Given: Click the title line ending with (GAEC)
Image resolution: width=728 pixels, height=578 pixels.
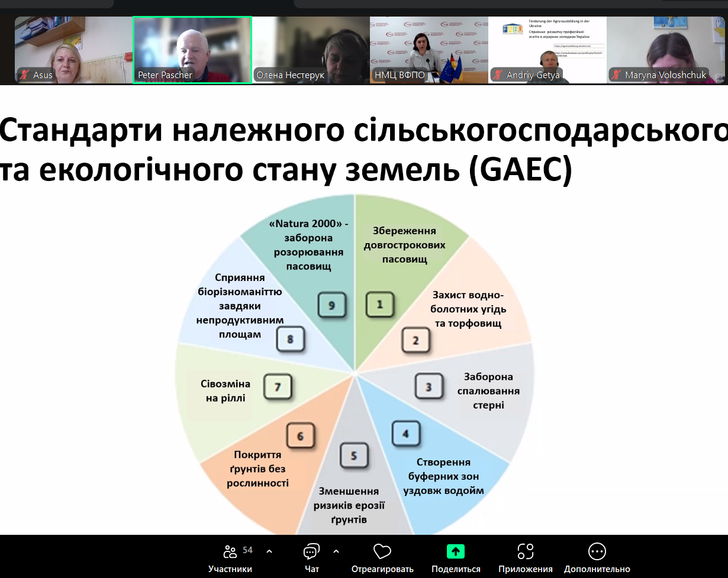Looking at the screenshot, I should click(286, 169).
